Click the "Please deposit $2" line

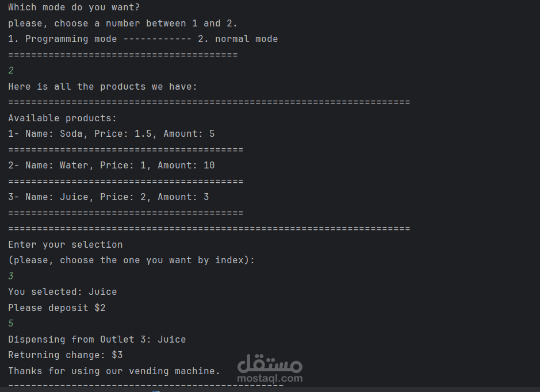[56, 308]
